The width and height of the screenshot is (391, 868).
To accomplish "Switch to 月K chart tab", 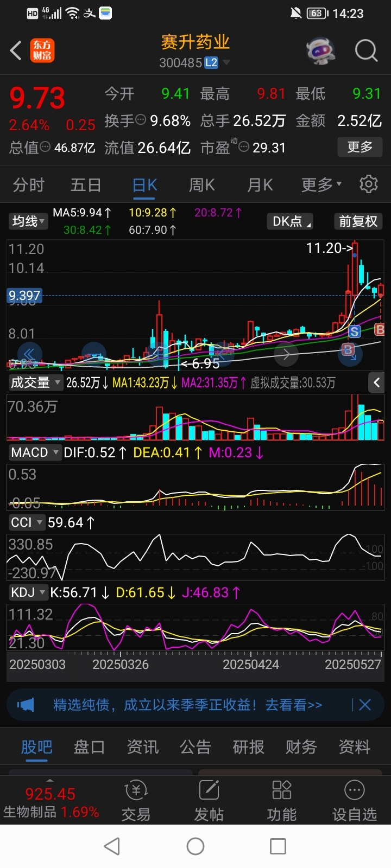I will click(260, 185).
